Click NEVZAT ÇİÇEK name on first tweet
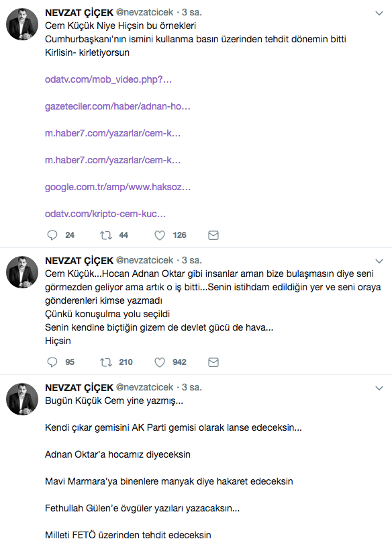The image size is (392, 541). (79, 12)
